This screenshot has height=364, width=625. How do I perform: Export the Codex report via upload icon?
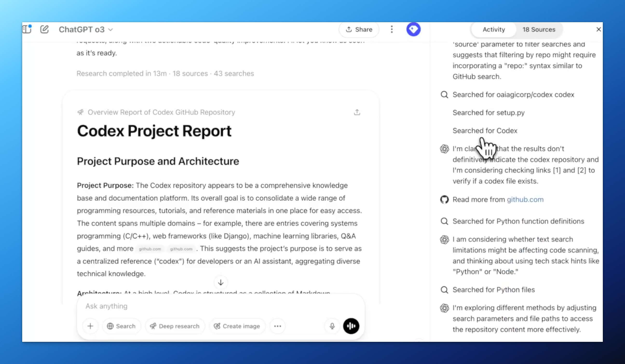357,112
